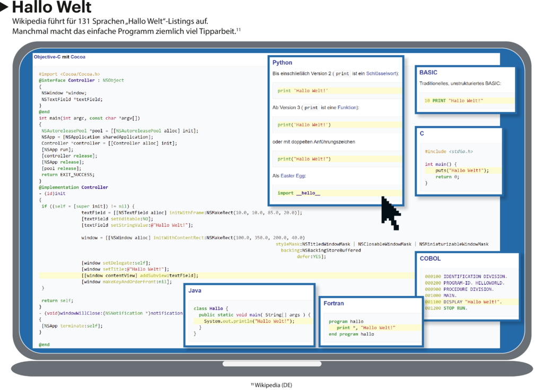Screen dimensions: 543x392
Task: Click the Fortran panel heading
Action: coord(334,304)
